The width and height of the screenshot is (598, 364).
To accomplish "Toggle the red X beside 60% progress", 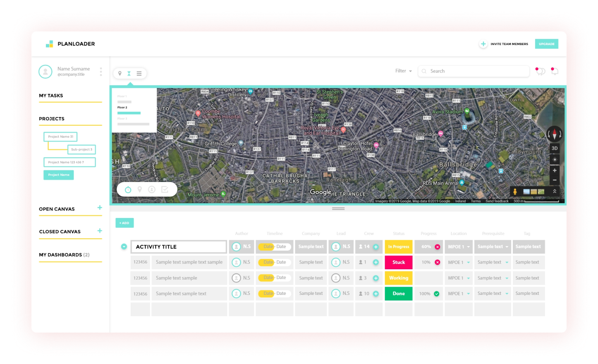I will (437, 247).
